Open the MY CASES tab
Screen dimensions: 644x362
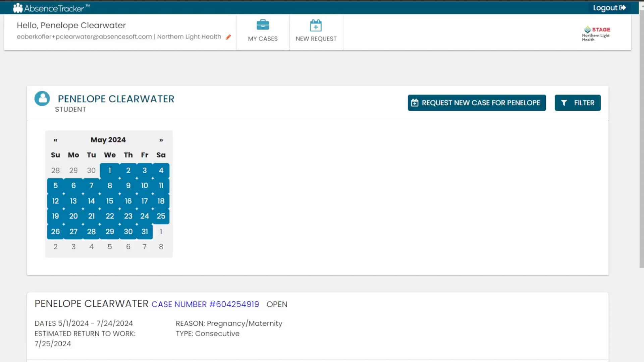click(x=263, y=39)
